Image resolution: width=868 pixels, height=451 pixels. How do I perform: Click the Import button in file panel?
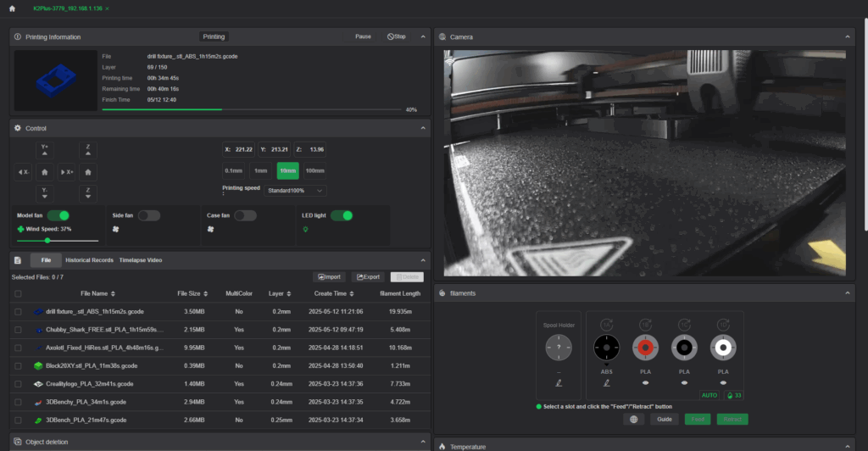point(328,277)
